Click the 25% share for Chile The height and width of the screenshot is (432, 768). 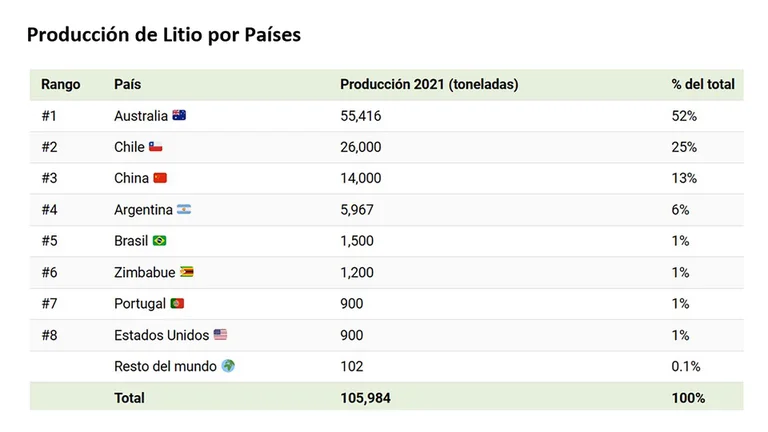coord(684,147)
